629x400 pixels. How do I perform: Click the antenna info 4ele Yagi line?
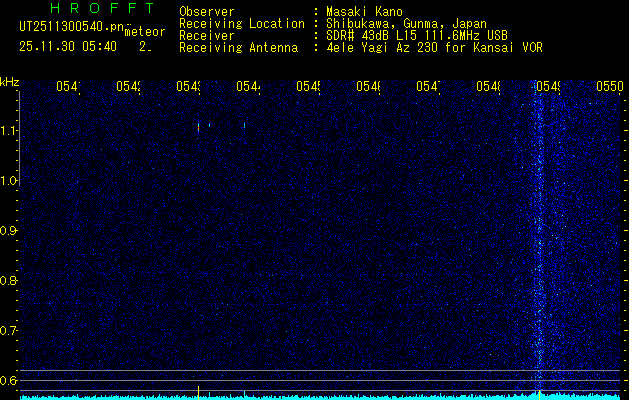click(x=434, y=48)
